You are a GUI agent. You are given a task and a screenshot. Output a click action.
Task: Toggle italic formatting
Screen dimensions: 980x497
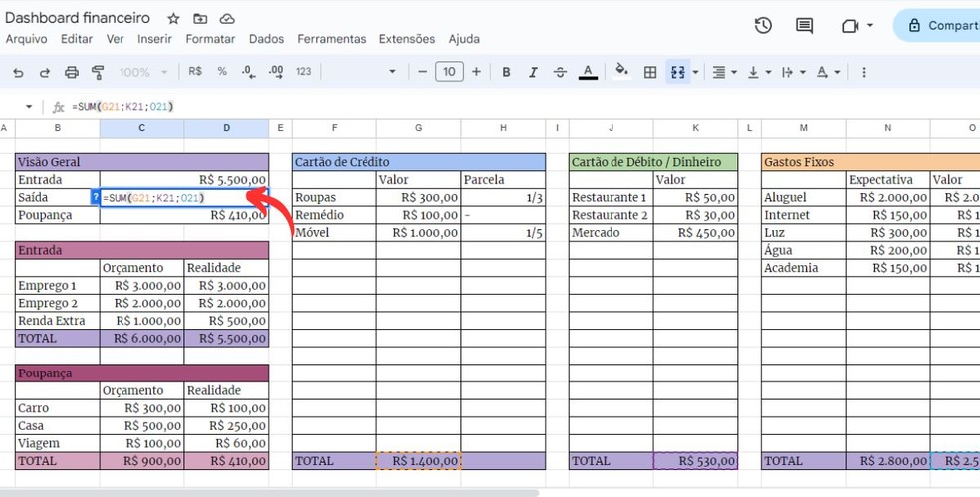[x=533, y=72]
